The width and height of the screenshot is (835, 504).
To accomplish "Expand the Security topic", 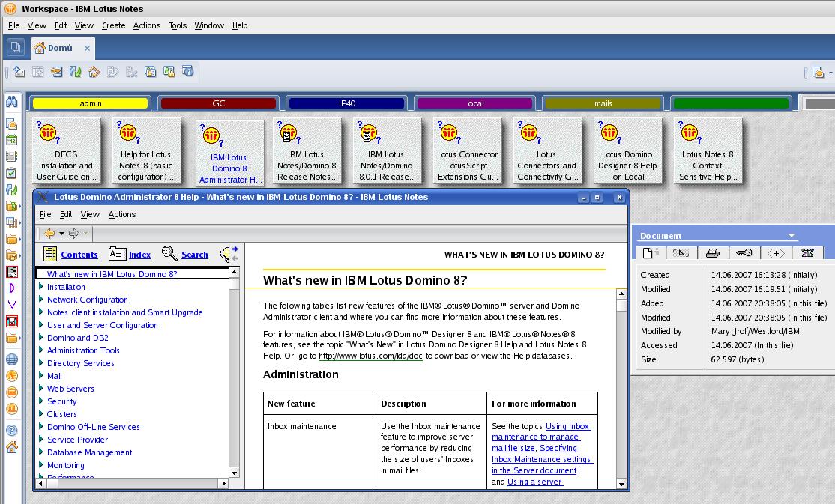I will click(41, 401).
